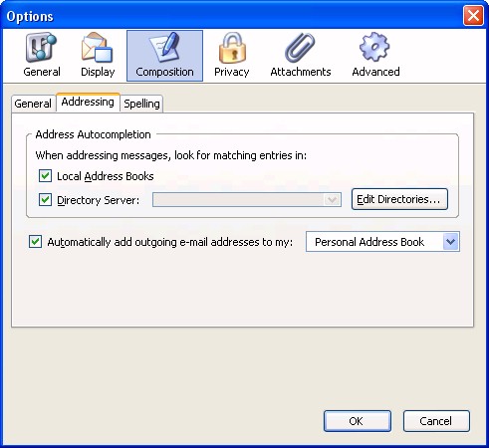Select the Addressing tab

coord(88,102)
